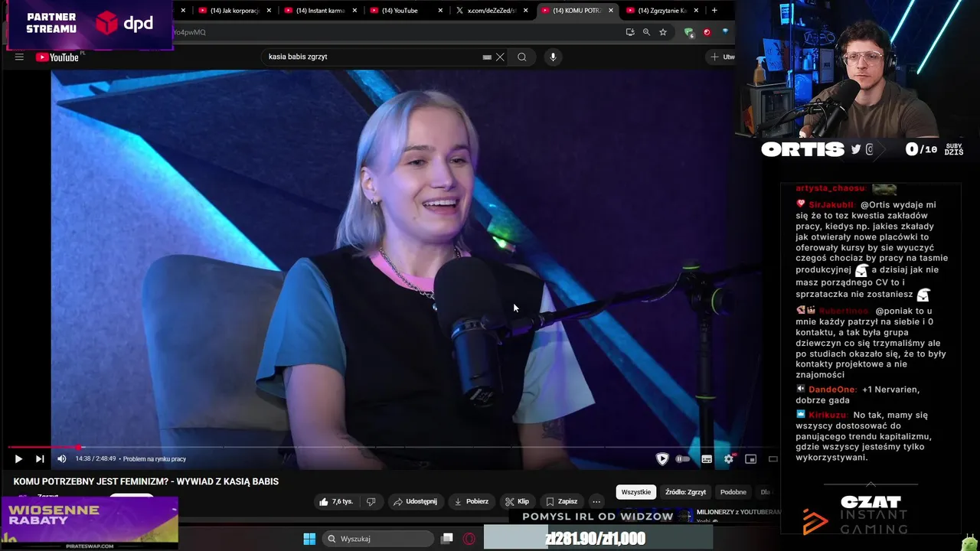Open the blue diamond extension icon
Screen dimensions: 980x551
tap(724, 32)
